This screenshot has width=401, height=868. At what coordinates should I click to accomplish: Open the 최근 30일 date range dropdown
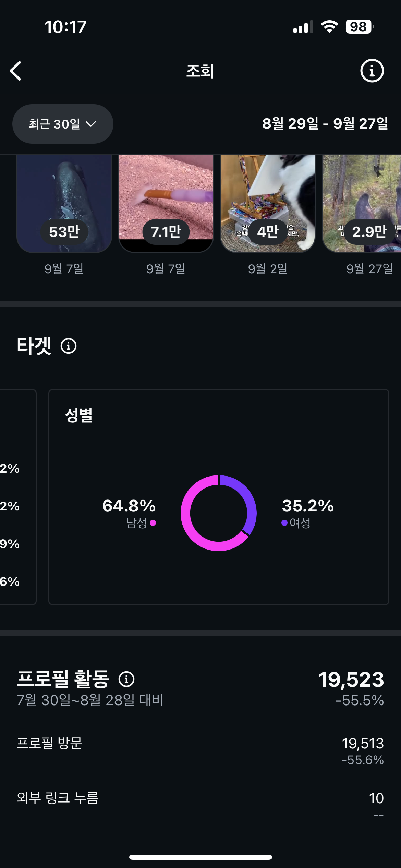click(63, 124)
